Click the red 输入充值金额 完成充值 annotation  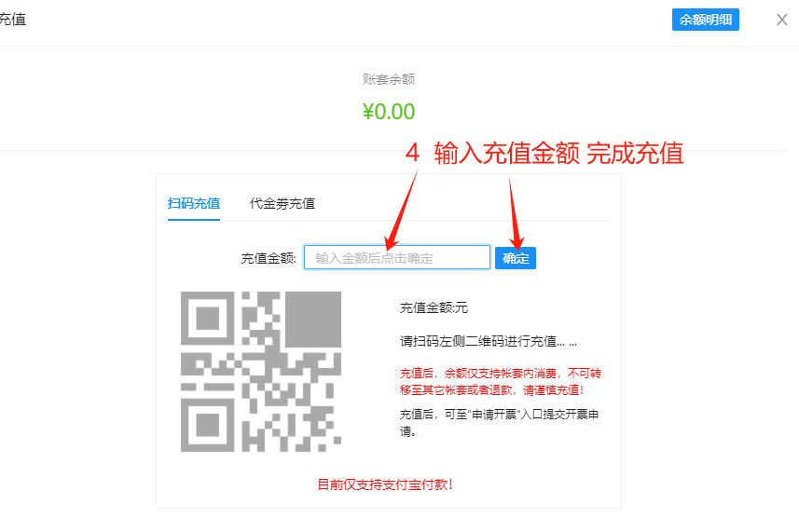[544, 154]
